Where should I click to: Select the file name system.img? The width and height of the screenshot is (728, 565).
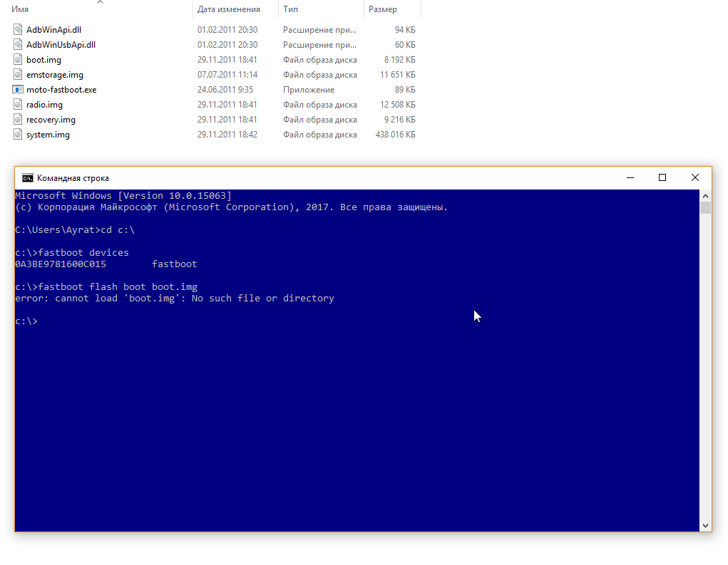click(x=48, y=135)
